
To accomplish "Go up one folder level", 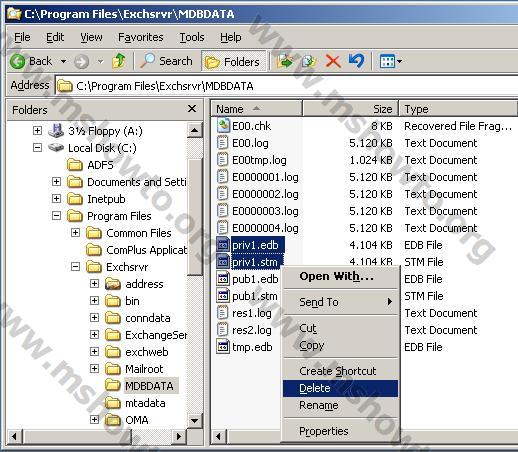I will [119, 61].
